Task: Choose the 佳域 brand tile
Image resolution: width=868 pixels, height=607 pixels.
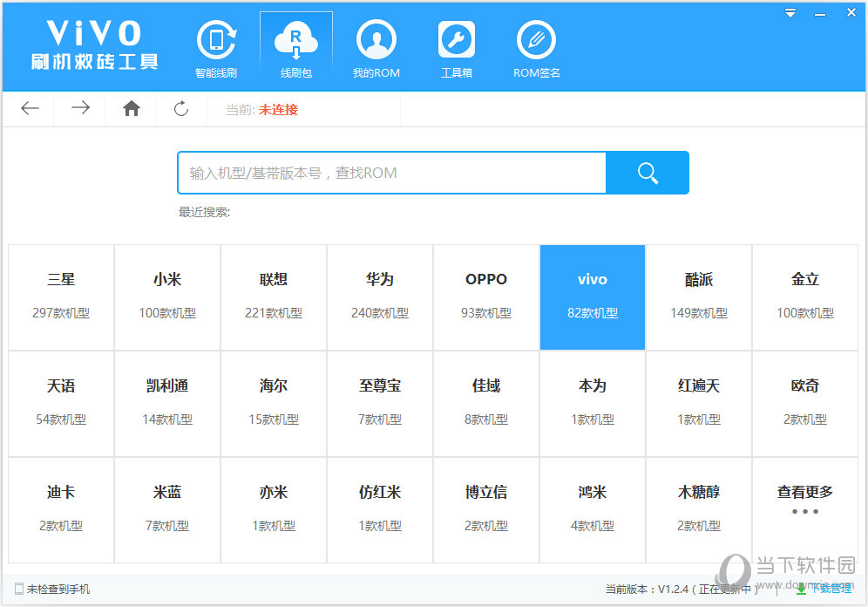Action: 486,404
